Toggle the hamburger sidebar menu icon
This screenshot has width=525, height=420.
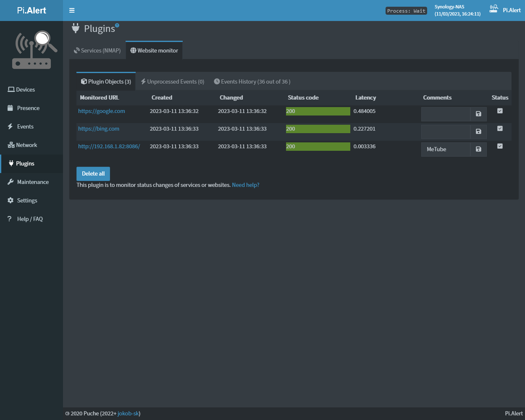[72, 10]
